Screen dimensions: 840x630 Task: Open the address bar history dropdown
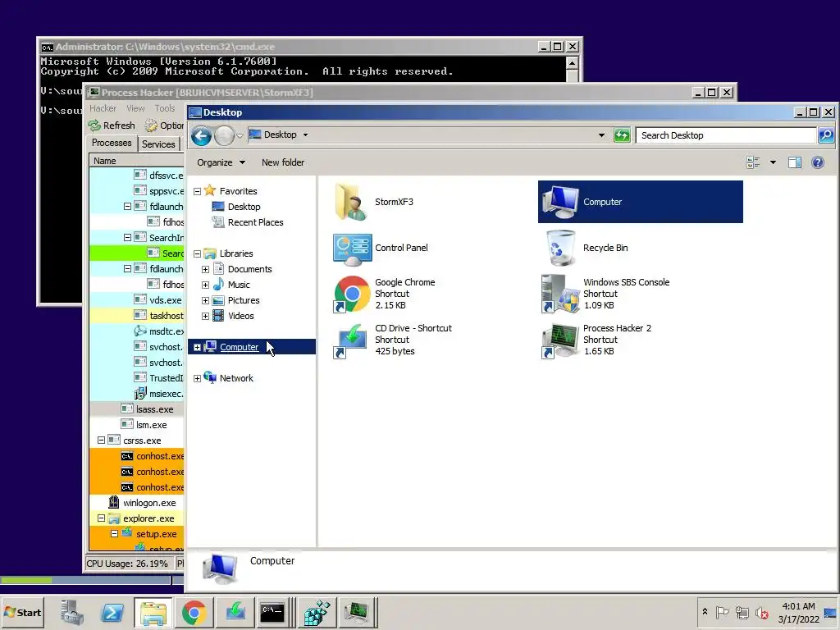[x=601, y=135]
